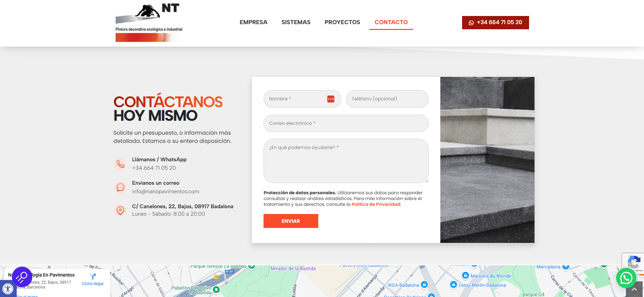644x297 pixels.
Task: Click the password manager icon in Nombre field
Action: point(331,99)
